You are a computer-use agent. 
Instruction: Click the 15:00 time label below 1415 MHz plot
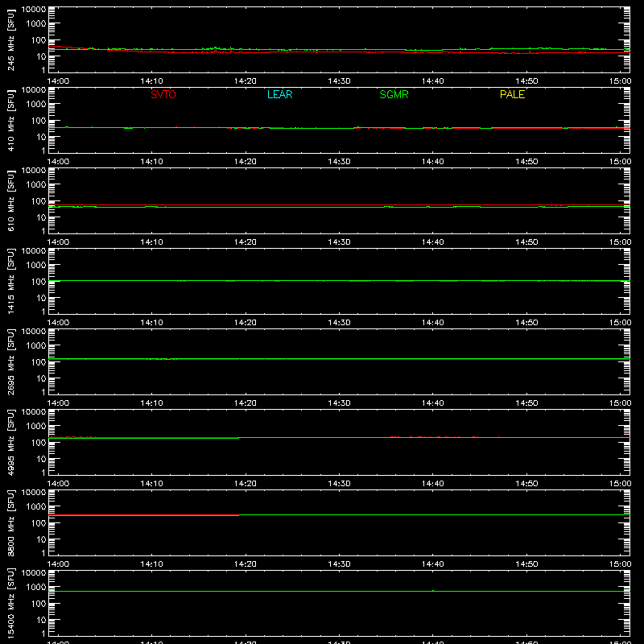tap(620, 323)
